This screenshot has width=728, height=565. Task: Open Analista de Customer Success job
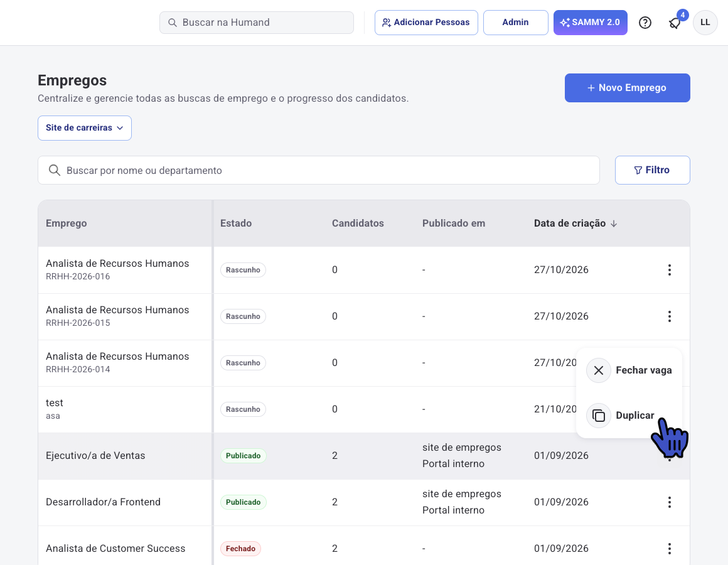(115, 548)
